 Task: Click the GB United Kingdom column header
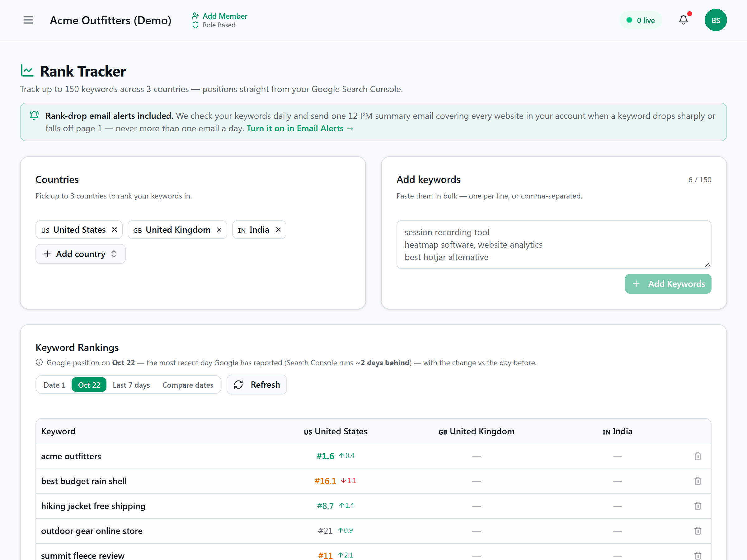pos(476,431)
